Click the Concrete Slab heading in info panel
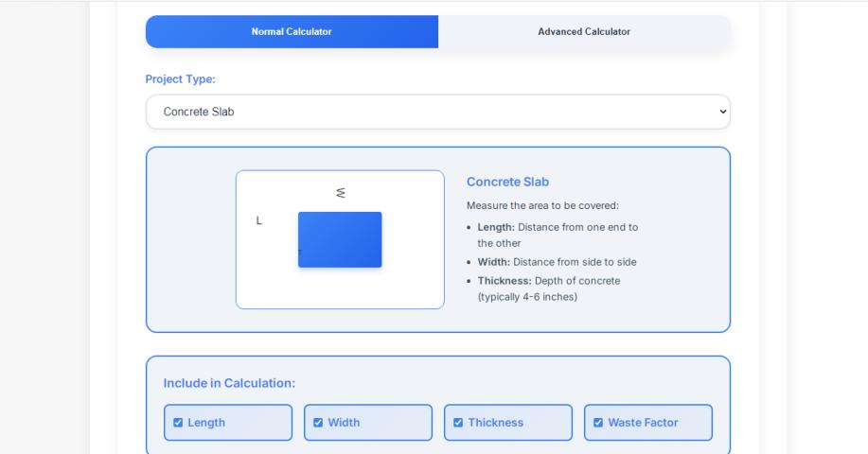The height and width of the screenshot is (454, 868). (x=507, y=182)
